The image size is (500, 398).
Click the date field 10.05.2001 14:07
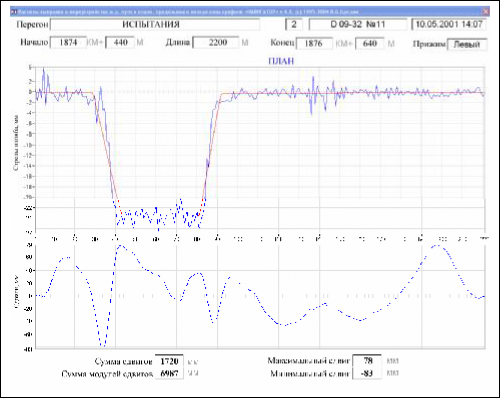tap(449, 24)
